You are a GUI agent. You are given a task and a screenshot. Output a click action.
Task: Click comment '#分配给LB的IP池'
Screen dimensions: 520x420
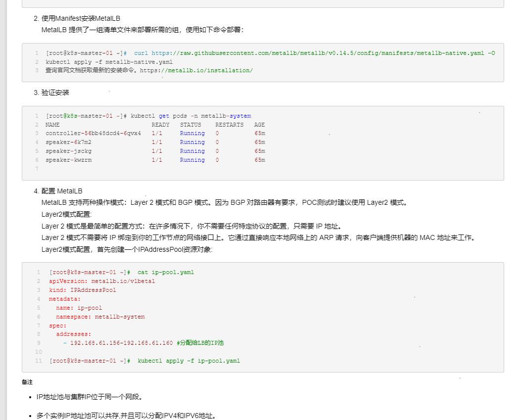200,343
